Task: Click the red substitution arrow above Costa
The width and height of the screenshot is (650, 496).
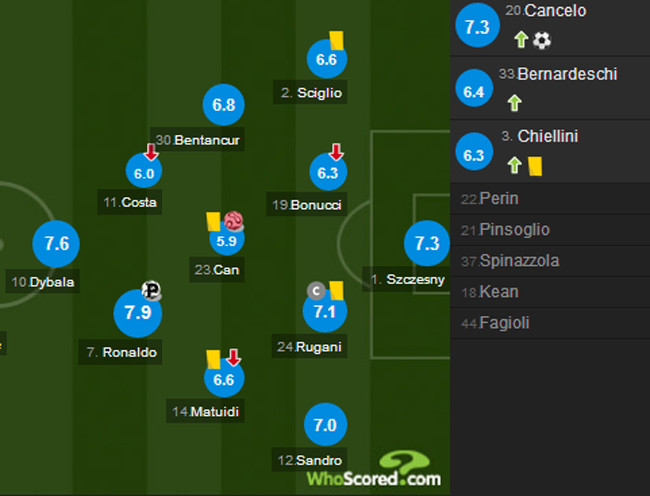Action: pos(151,152)
